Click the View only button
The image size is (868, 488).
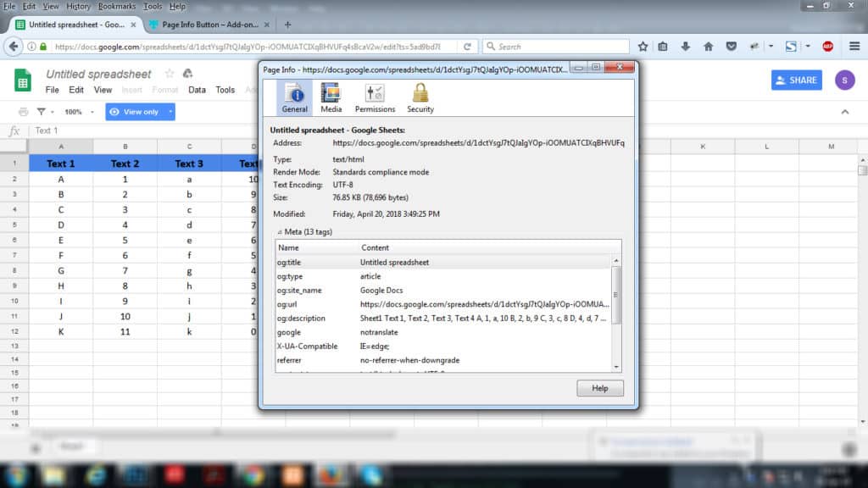tap(135, 112)
